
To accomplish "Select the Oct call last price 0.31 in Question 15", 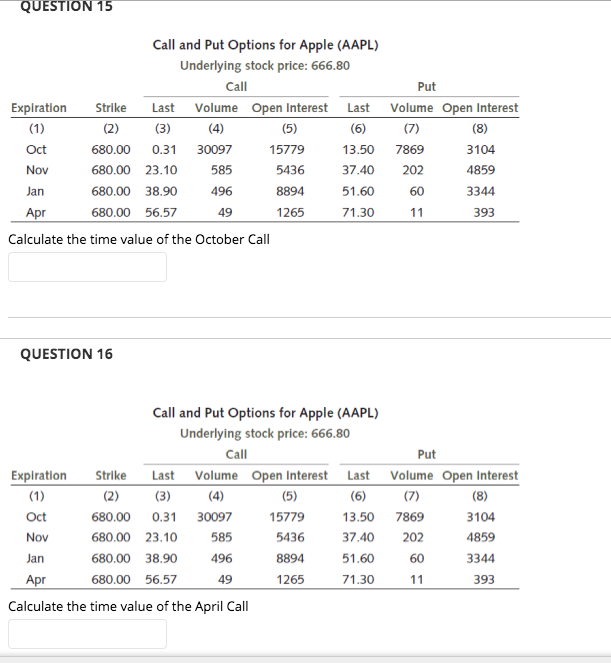I will pos(164,149).
